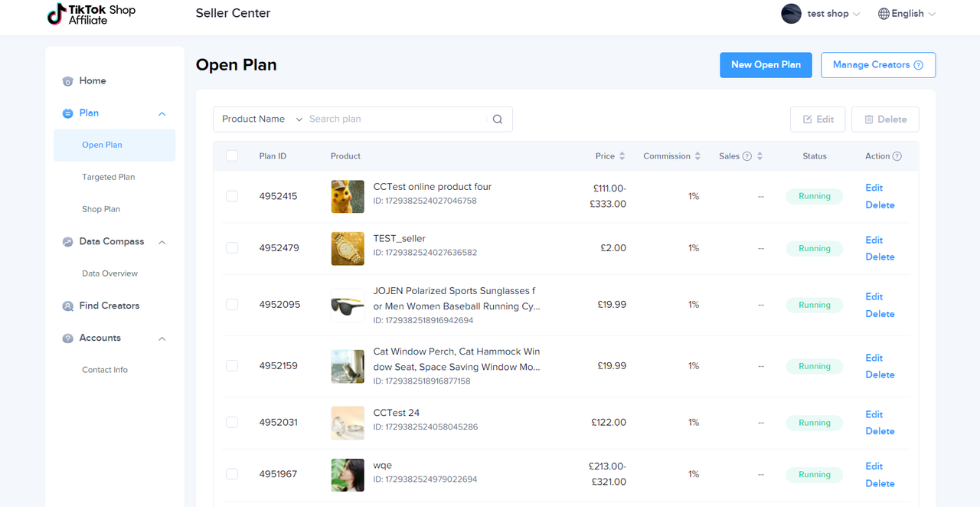Tick the checkbox for plan 4952095
The width and height of the screenshot is (980, 507).
(232, 305)
